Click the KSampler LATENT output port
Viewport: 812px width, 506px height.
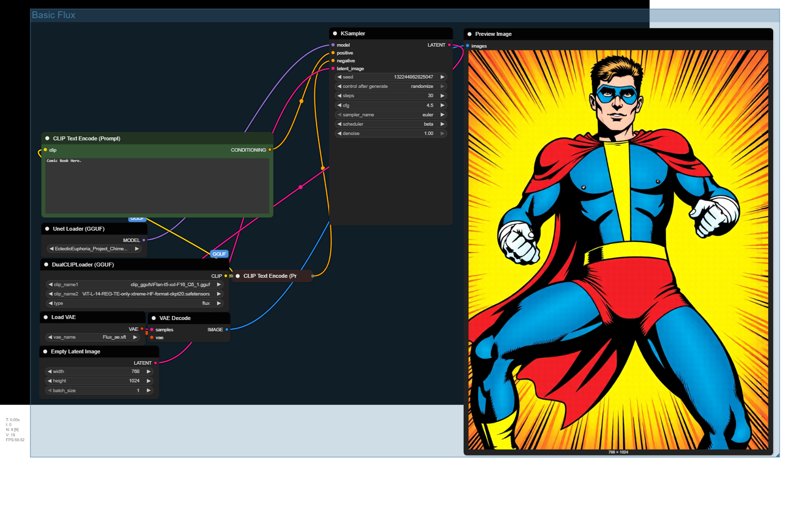point(449,45)
